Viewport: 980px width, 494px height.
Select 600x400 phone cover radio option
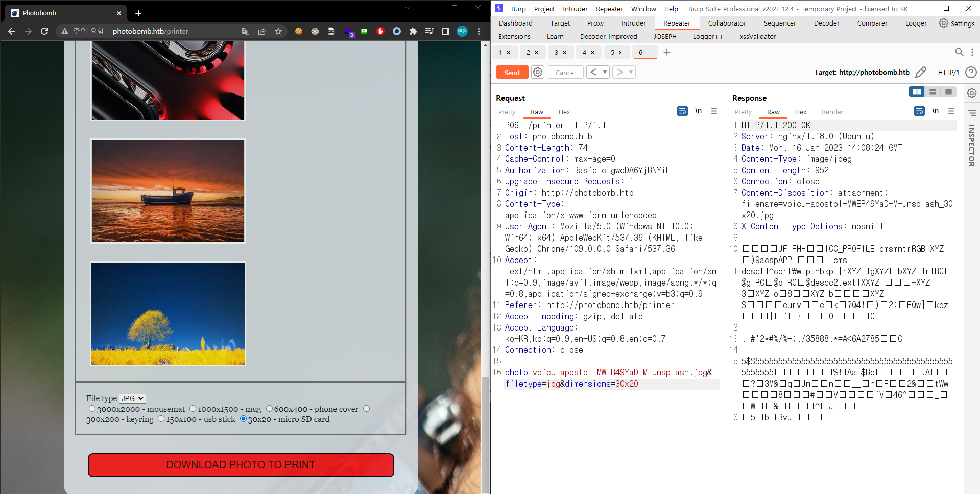pyautogui.click(x=269, y=408)
